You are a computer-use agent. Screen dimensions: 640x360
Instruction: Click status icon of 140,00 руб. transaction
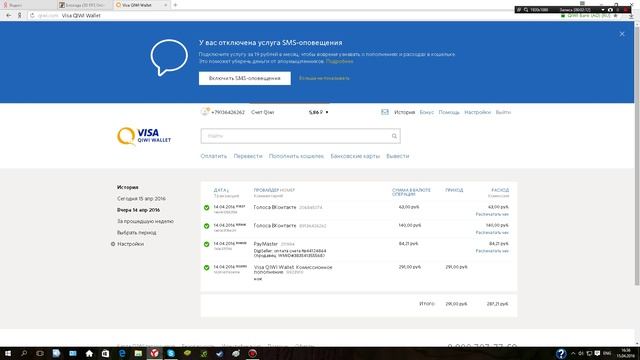click(207, 226)
